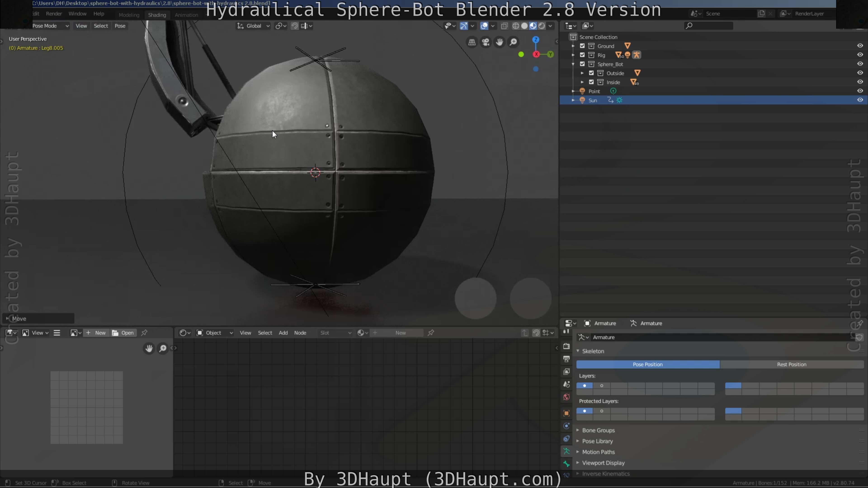Open the Render properties tab
Screen dimensions: 868x488
click(566, 346)
